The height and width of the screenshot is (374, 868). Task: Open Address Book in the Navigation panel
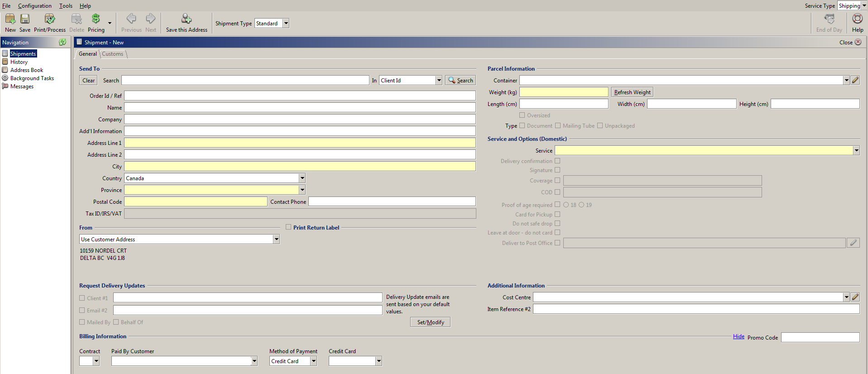(x=27, y=70)
